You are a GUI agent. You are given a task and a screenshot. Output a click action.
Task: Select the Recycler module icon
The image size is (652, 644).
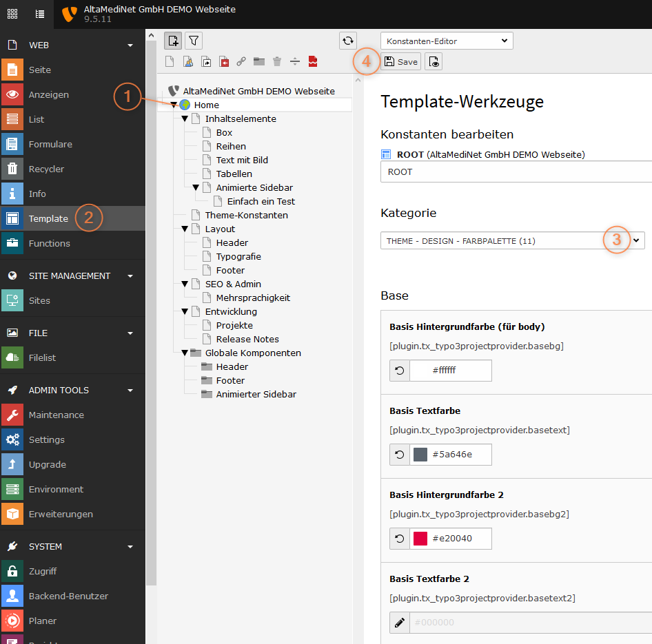pyautogui.click(x=11, y=169)
